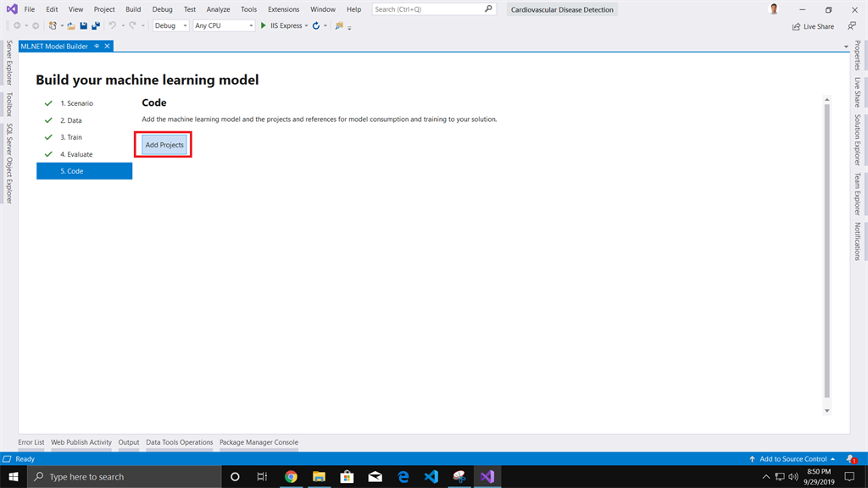Close the ML.NET Model Builder tab
Screen dimensions: 868x488
(108, 46)
